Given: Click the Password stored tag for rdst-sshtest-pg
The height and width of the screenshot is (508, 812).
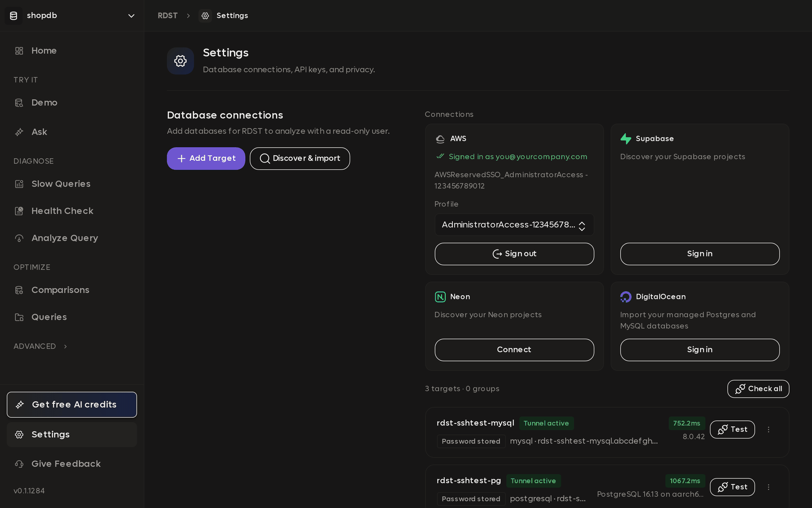Looking at the screenshot, I should (471, 499).
